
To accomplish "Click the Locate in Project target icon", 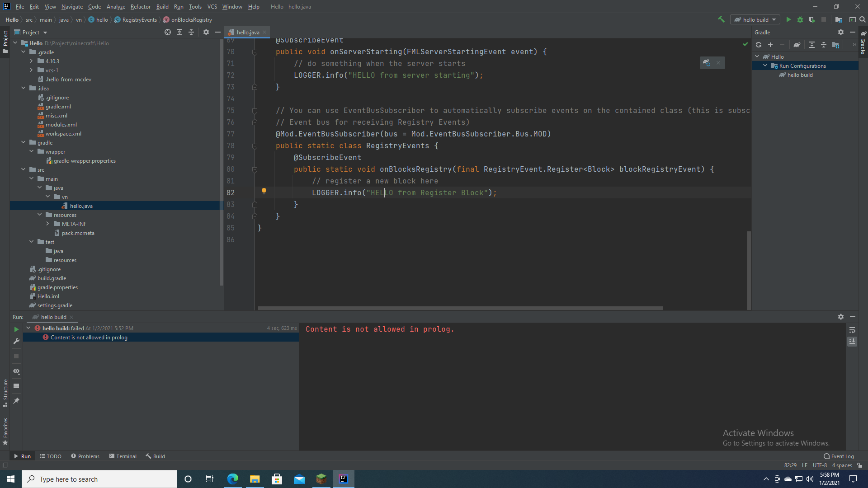I will click(x=168, y=32).
